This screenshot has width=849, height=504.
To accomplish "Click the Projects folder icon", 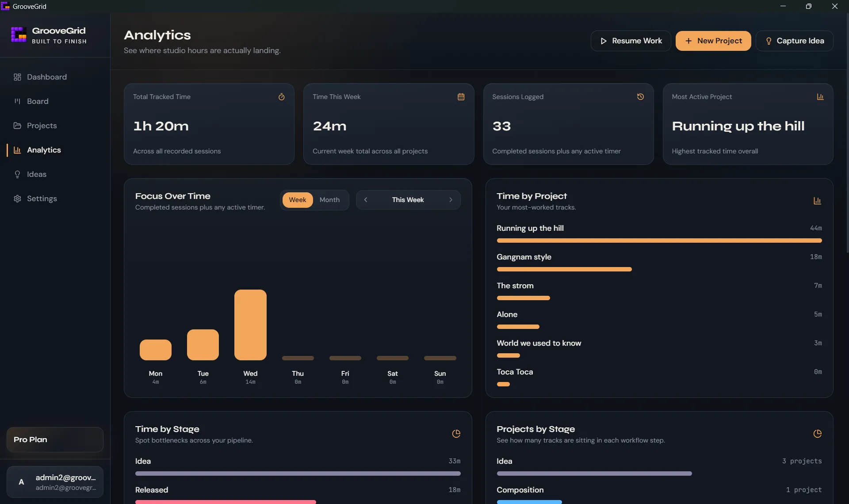I will pos(17,126).
